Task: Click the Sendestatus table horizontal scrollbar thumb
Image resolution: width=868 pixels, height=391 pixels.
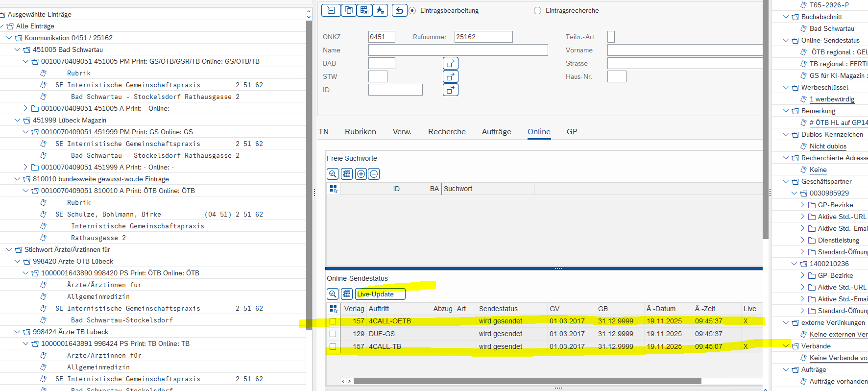Action: (528, 381)
